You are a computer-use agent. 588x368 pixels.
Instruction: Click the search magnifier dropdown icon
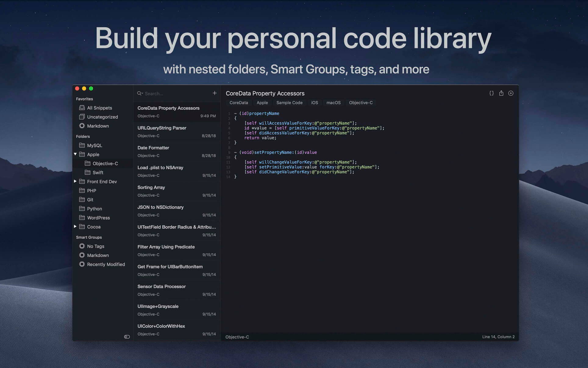140,93
